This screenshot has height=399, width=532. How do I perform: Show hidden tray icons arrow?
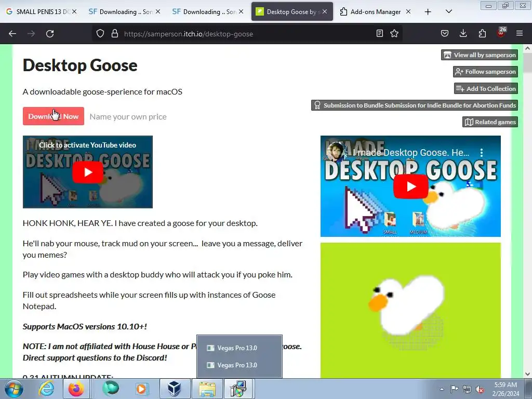click(x=442, y=389)
